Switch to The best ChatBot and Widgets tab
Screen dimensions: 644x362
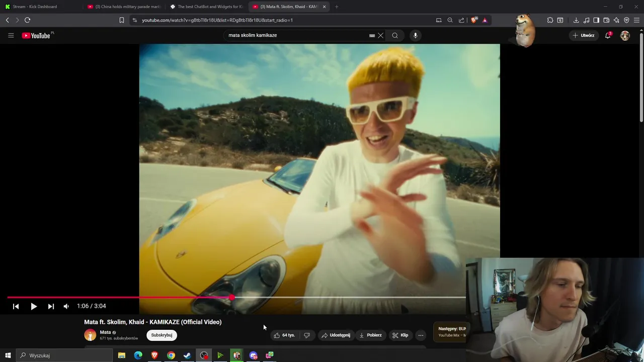(206, 7)
